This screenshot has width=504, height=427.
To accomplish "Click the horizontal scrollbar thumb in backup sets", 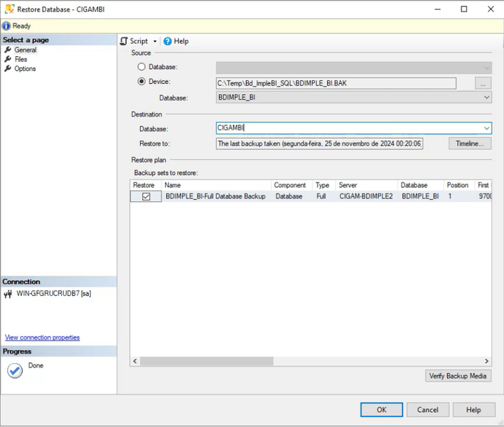I will pos(207,361).
